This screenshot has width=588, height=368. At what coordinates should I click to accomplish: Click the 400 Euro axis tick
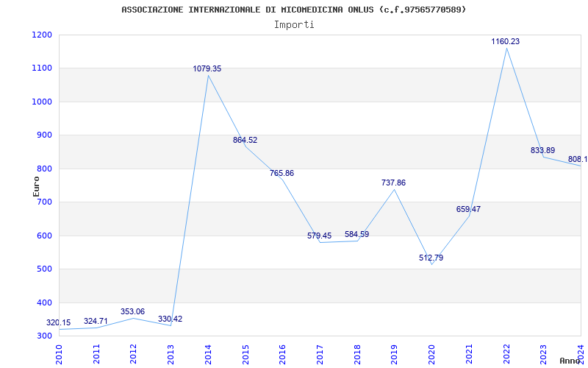pos(46,302)
